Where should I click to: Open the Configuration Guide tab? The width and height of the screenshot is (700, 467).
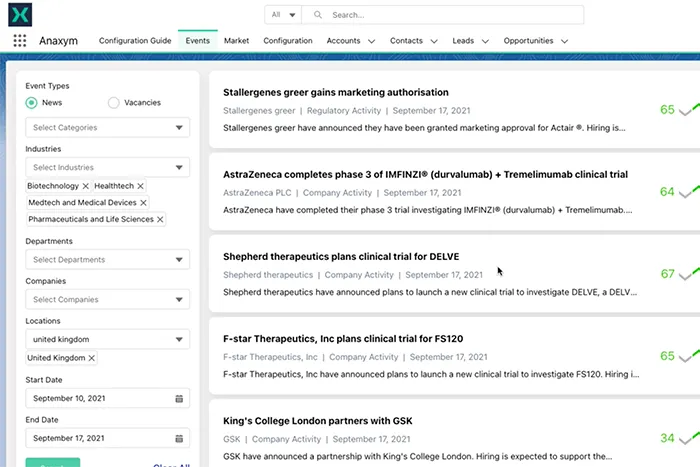(x=135, y=41)
